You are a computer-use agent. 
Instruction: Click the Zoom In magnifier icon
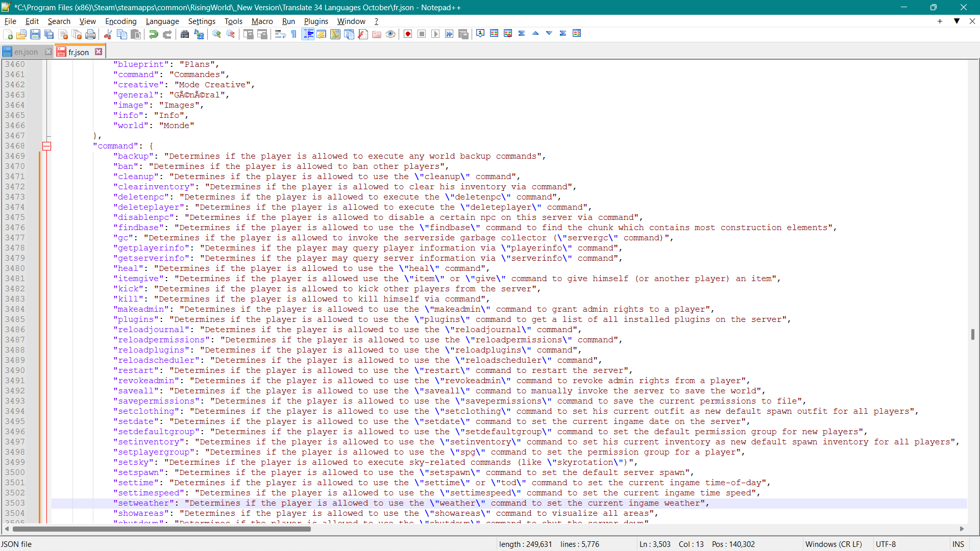217,34
